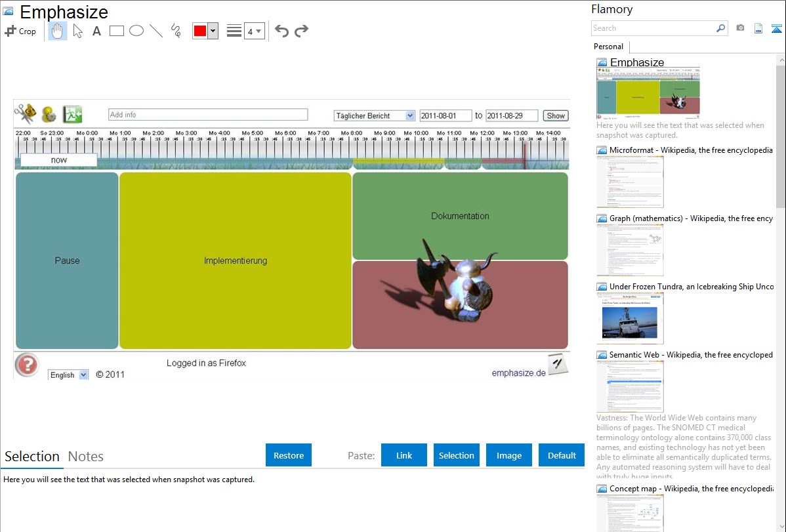Open the Concept map snapshot title
The image size is (786, 532).
click(x=692, y=488)
